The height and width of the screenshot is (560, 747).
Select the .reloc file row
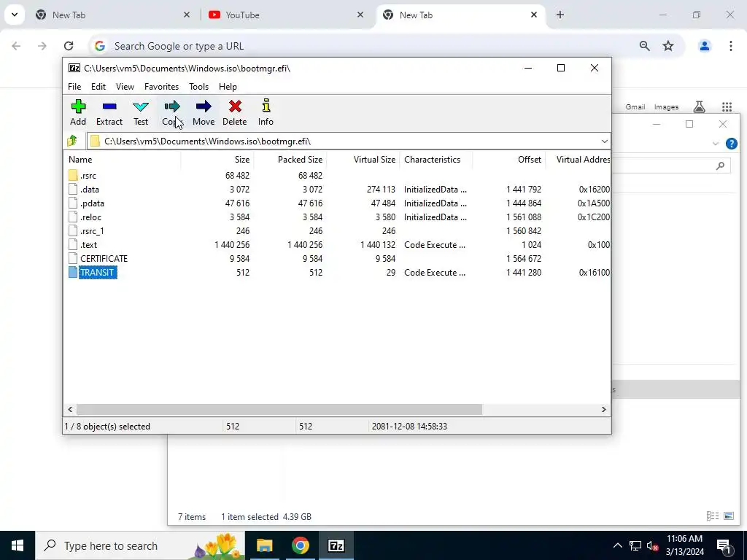coord(337,217)
